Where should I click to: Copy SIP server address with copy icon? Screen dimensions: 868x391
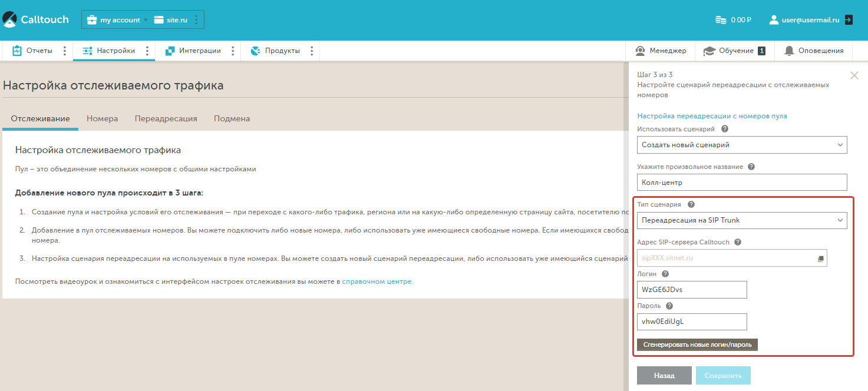tap(820, 259)
